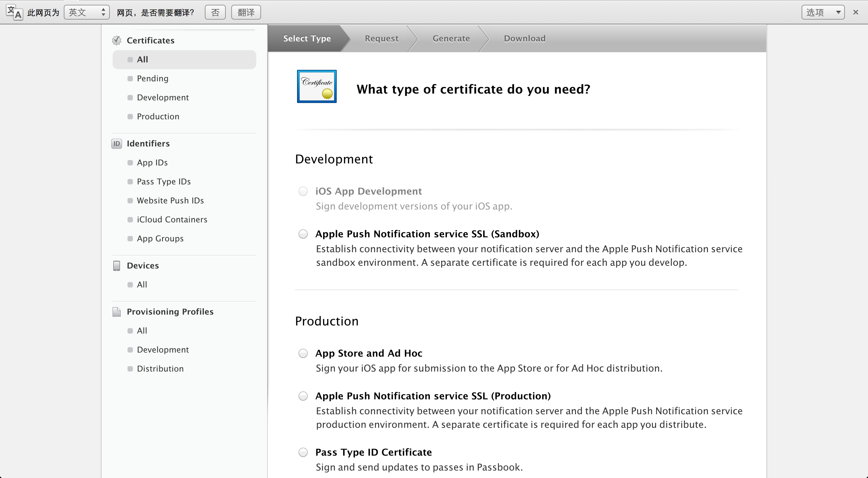Close the translation bar
Screen dimensions: 868x478
click(856, 12)
